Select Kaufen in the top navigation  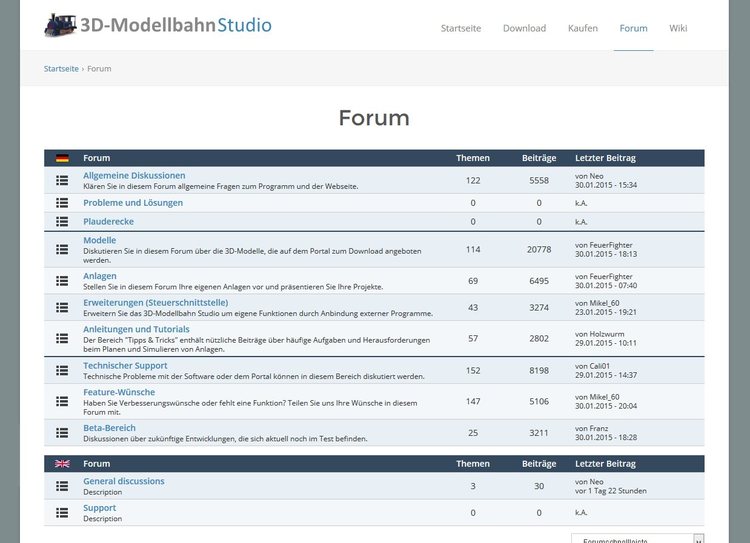pyautogui.click(x=582, y=28)
